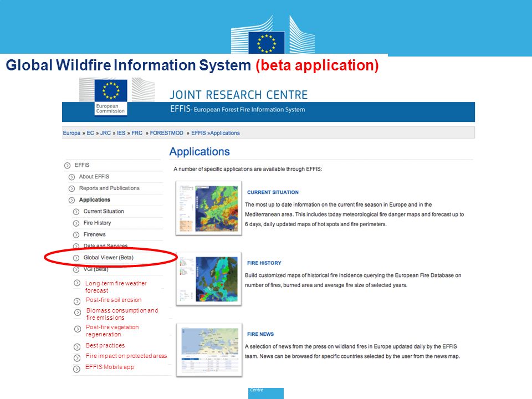This screenshot has height=399, width=532.
Task: Open Long-term fire weather forecast entry
Action: coord(116,287)
